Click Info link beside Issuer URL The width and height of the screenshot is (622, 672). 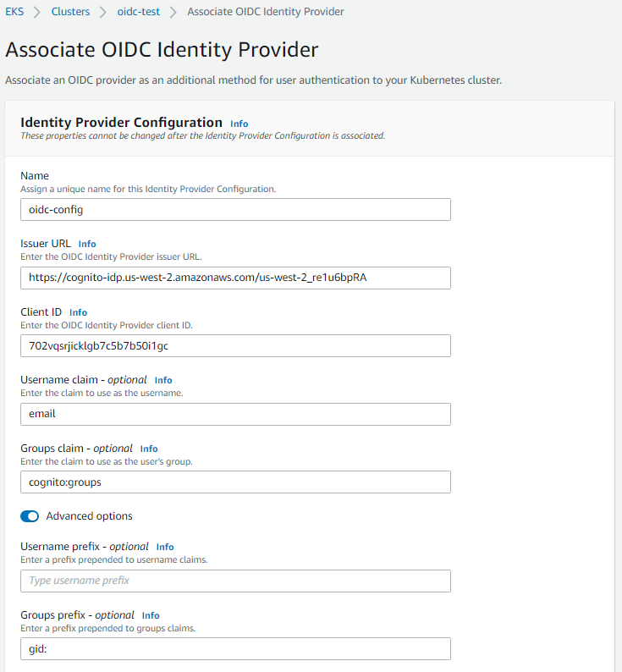(x=87, y=244)
